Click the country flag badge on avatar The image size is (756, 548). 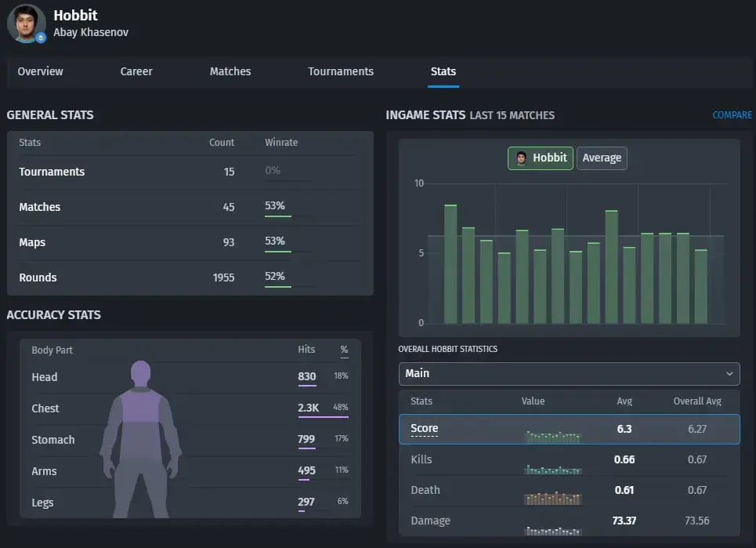pyautogui.click(x=41, y=37)
